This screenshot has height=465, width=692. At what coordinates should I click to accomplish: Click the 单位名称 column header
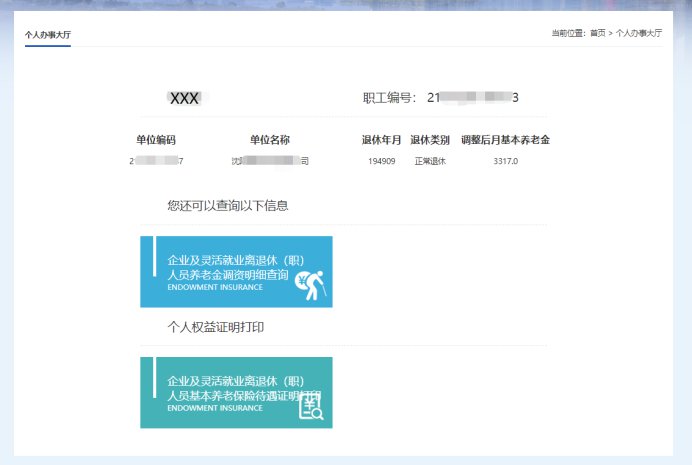[x=270, y=140]
